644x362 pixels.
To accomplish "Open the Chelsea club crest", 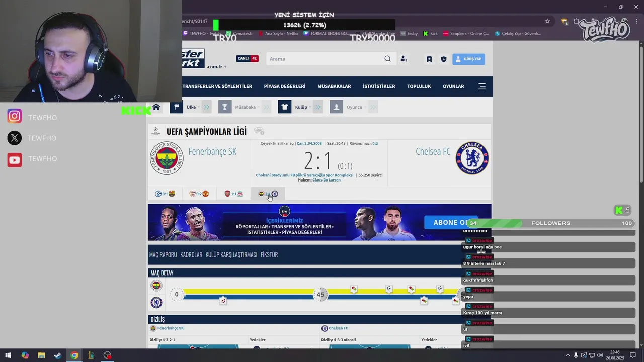I will (472, 158).
